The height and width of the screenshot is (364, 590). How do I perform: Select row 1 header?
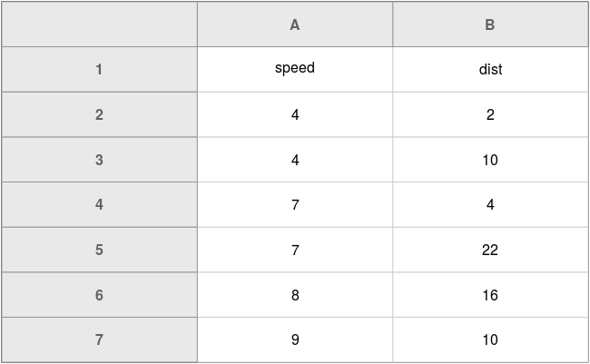click(x=99, y=69)
